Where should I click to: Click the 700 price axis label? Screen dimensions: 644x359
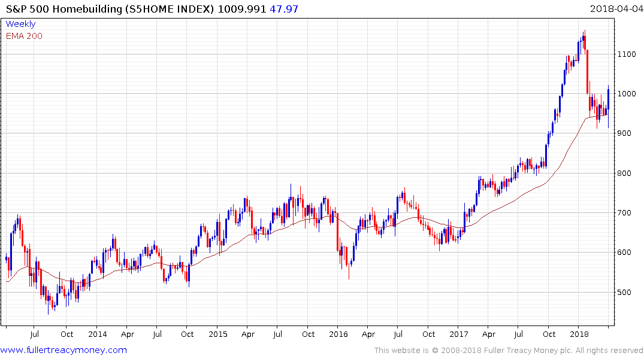(x=625, y=213)
